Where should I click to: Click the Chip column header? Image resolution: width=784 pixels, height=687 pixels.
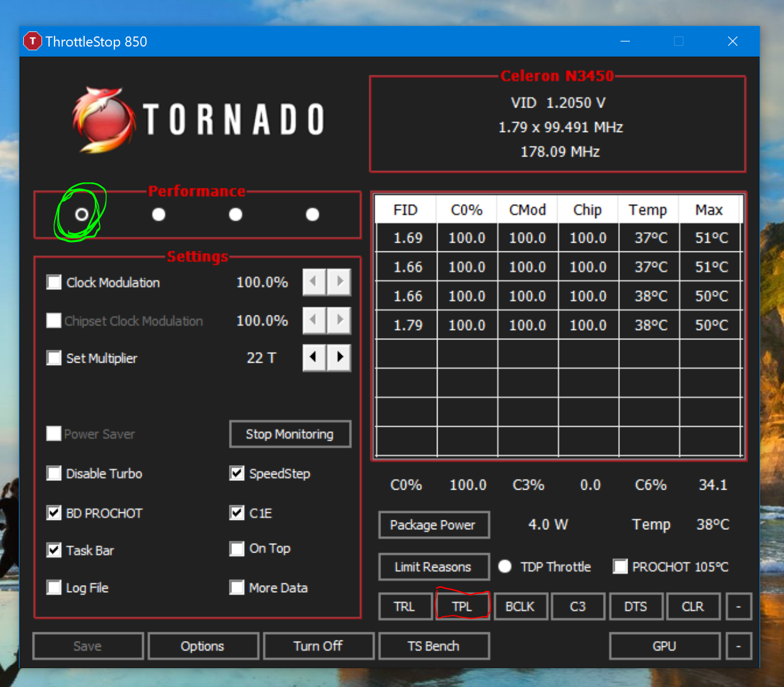tap(588, 210)
